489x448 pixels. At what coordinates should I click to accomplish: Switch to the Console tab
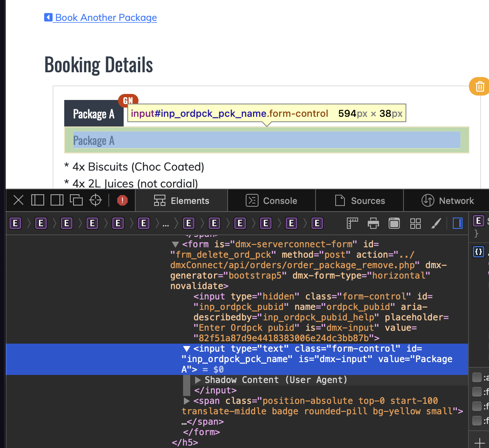272,201
